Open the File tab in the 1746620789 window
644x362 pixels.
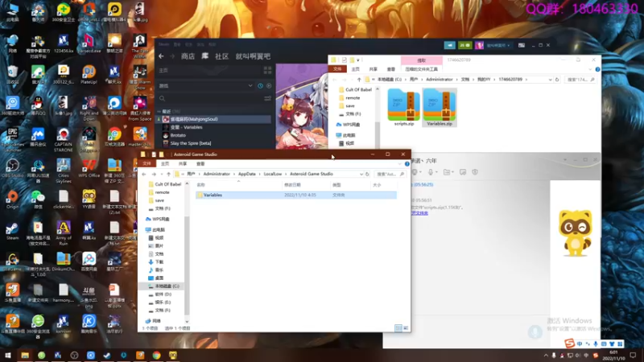click(x=337, y=69)
